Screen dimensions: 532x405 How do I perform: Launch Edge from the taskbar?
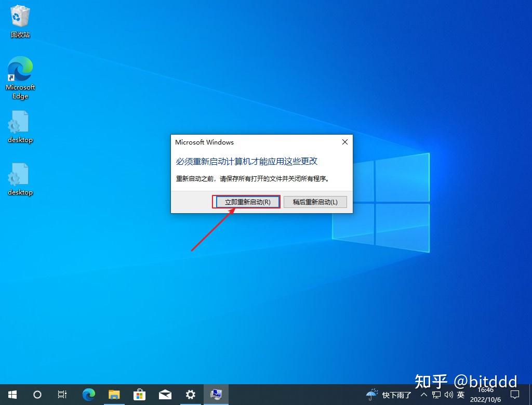point(88,395)
